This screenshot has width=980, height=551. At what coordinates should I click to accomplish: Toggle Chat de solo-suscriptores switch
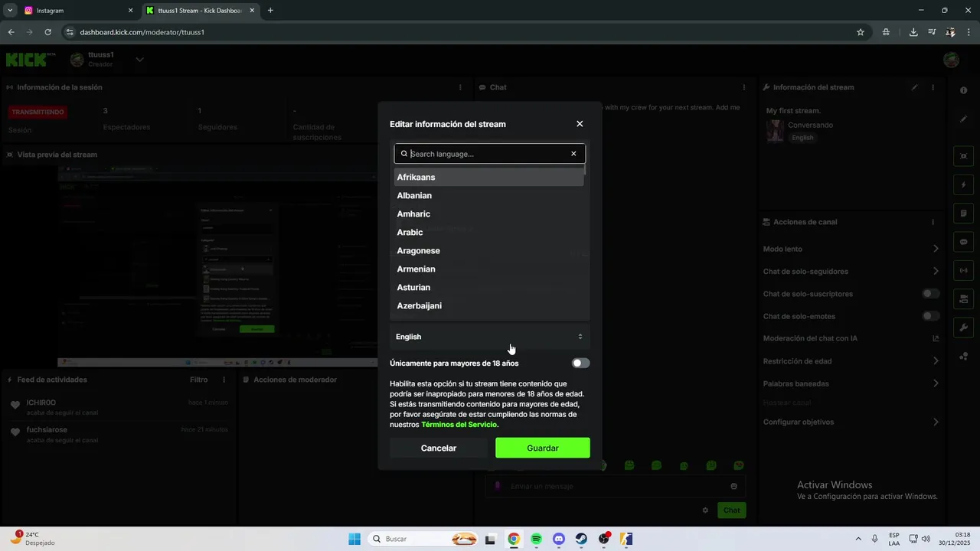coord(930,294)
